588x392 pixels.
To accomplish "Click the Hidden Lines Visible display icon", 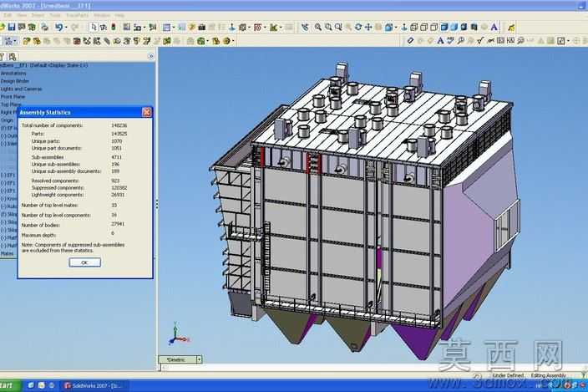I will [424, 27].
